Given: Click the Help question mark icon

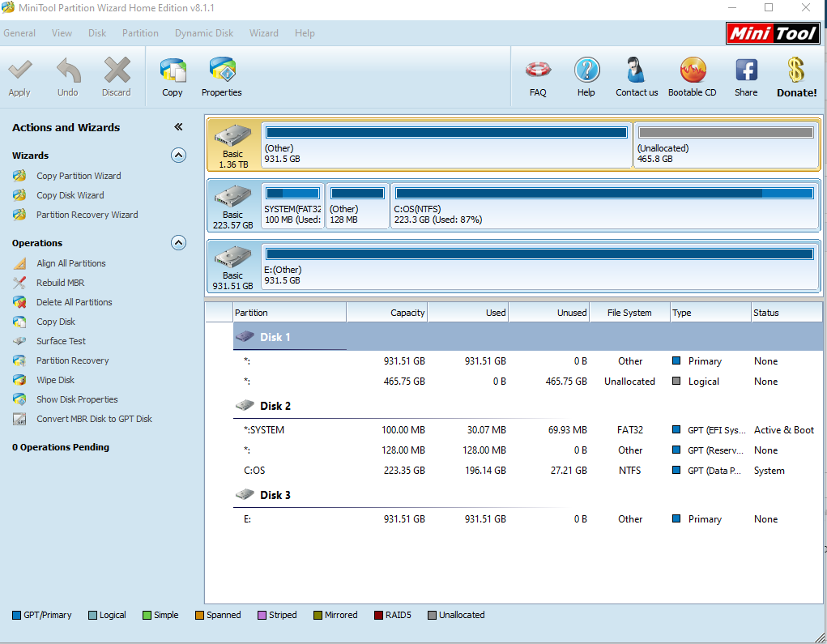Looking at the screenshot, I should 586,77.
